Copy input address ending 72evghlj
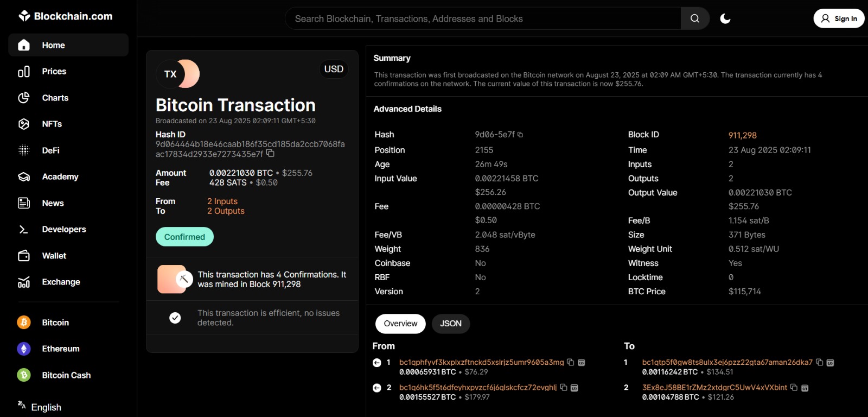The image size is (868, 417). coord(564,387)
